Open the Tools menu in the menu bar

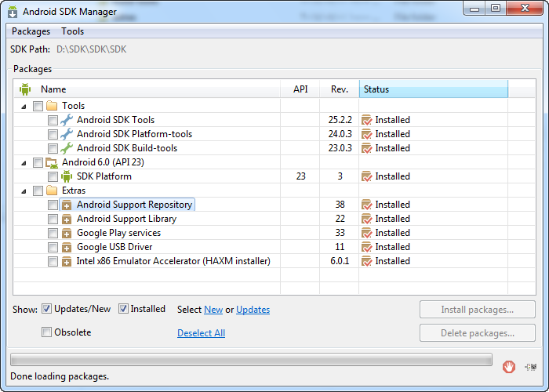click(x=72, y=31)
